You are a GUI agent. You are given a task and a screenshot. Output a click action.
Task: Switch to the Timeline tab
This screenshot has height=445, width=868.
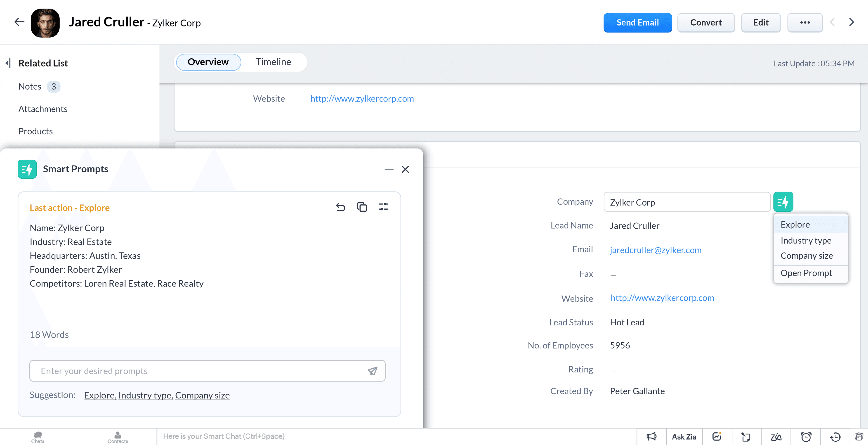click(x=273, y=62)
